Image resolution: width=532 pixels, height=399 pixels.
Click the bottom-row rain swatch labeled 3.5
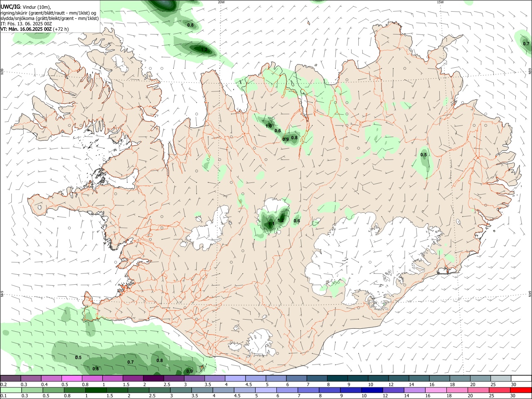click(202, 390)
